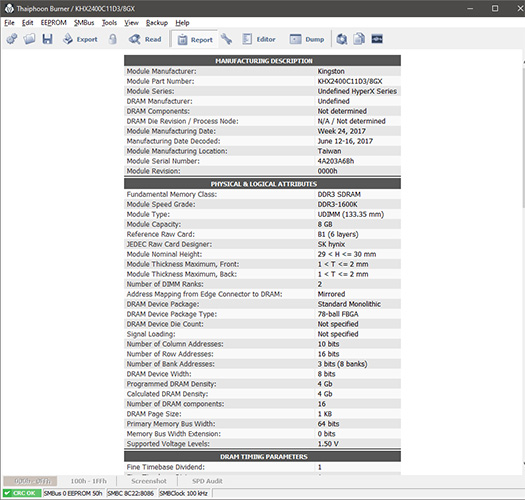Click the wrench tools icon
This screenshot has width=525, height=500.
pyautogui.click(x=227, y=39)
